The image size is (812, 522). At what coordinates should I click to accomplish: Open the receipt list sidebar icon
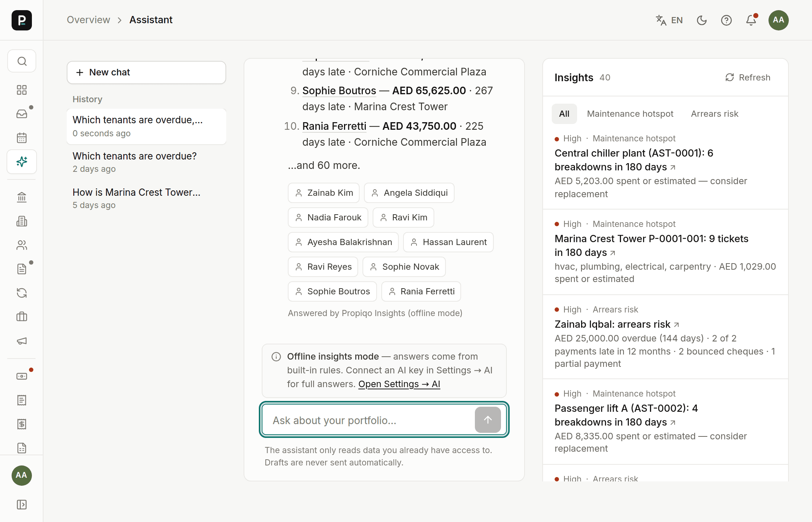click(x=22, y=400)
